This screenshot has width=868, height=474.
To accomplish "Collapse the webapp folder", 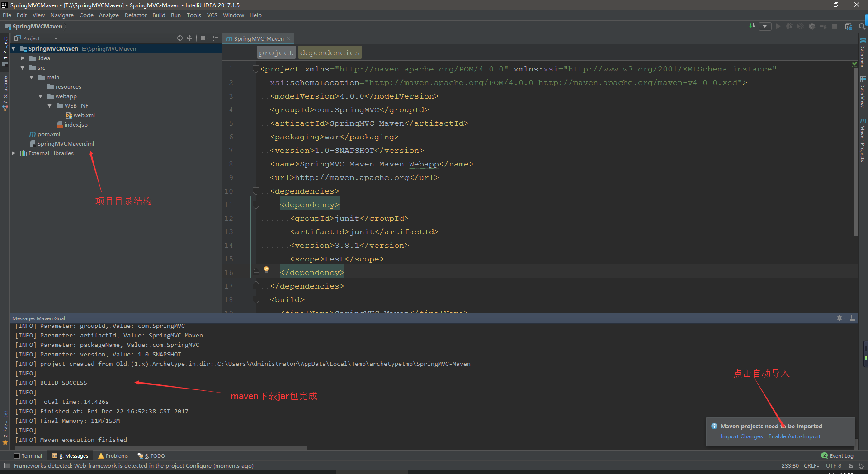I will click(41, 96).
